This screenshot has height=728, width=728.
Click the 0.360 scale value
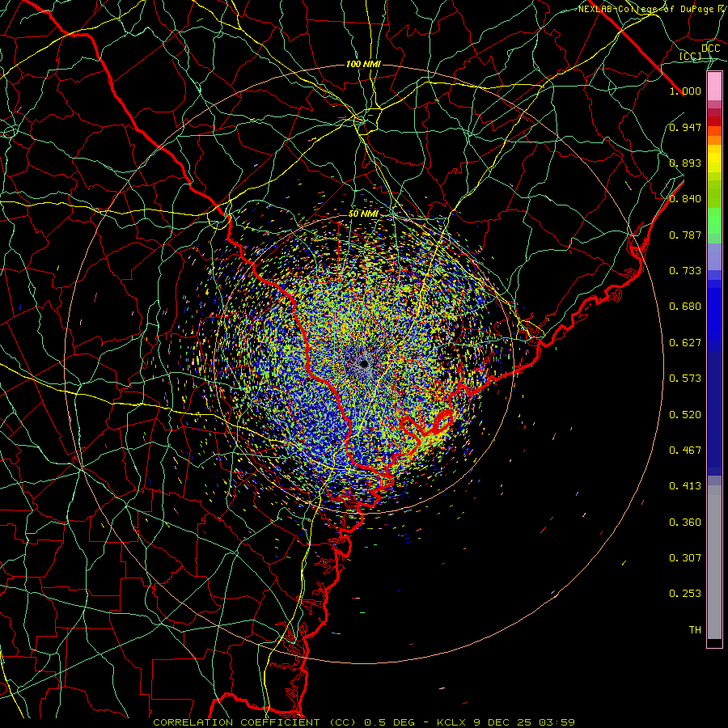tap(685, 523)
